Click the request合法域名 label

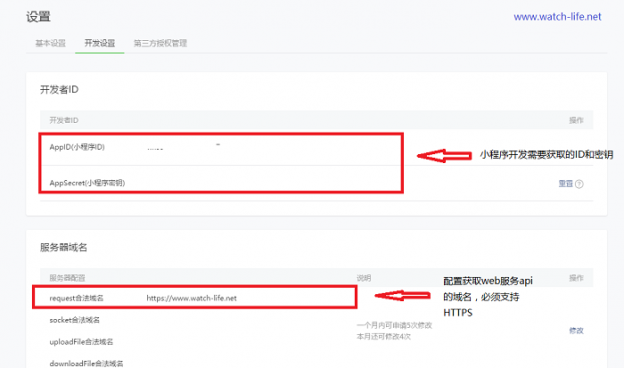coord(76,298)
